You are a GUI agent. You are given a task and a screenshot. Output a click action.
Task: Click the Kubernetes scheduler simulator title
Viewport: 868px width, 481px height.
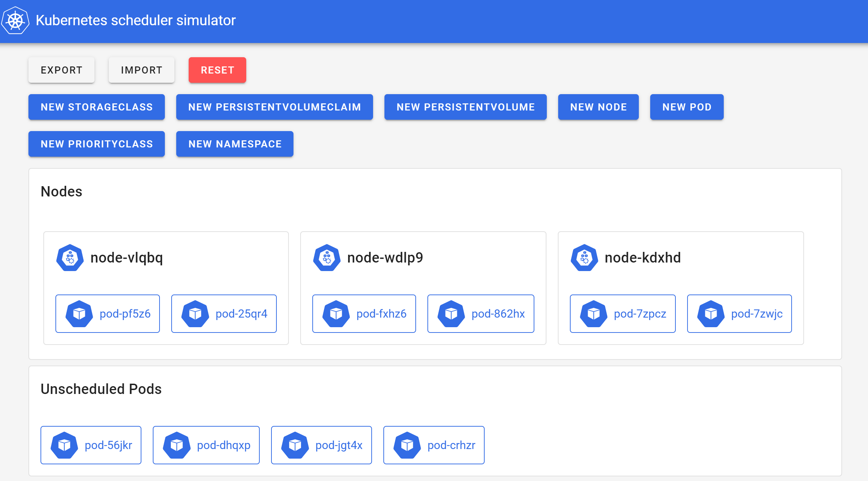(136, 20)
